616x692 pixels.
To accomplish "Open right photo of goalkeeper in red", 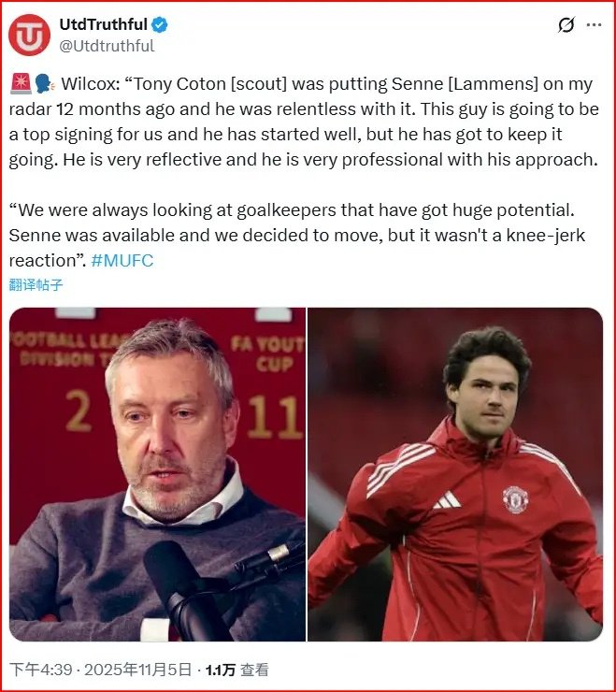I will 455,474.
